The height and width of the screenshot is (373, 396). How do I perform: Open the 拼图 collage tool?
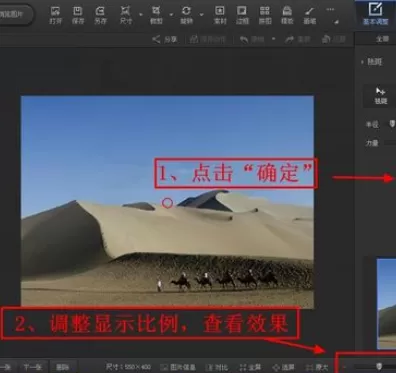tap(265, 15)
